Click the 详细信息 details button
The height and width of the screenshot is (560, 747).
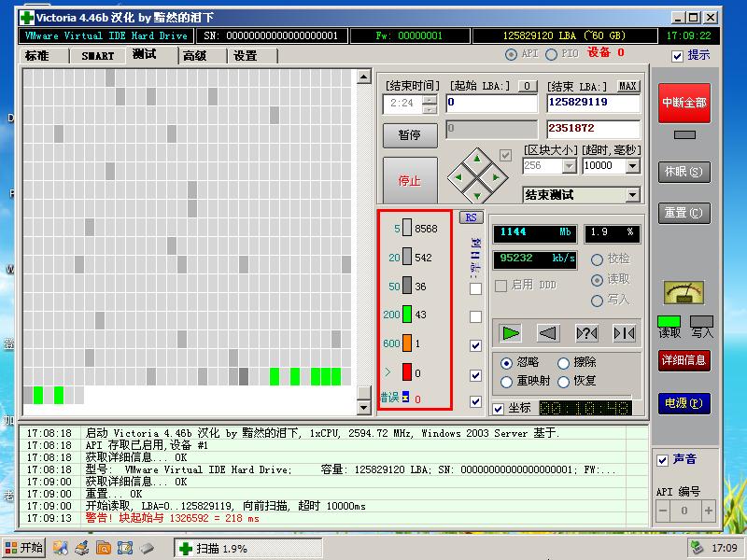pos(684,360)
